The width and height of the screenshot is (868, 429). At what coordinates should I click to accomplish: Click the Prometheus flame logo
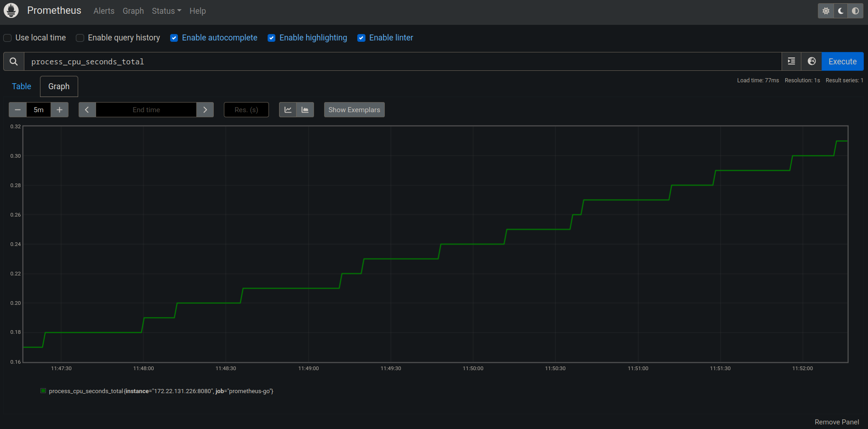(11, 11)
